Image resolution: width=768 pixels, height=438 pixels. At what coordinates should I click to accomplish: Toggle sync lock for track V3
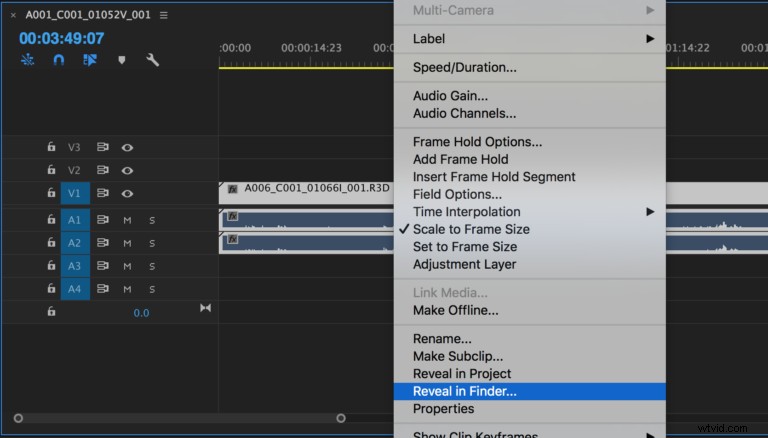102,146
